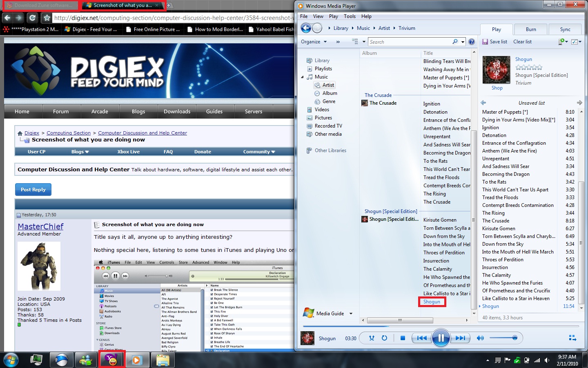Viewport: 588px width, 368px height.
Task: Go back in Windows Media Player library
Action: click(306, 28)
